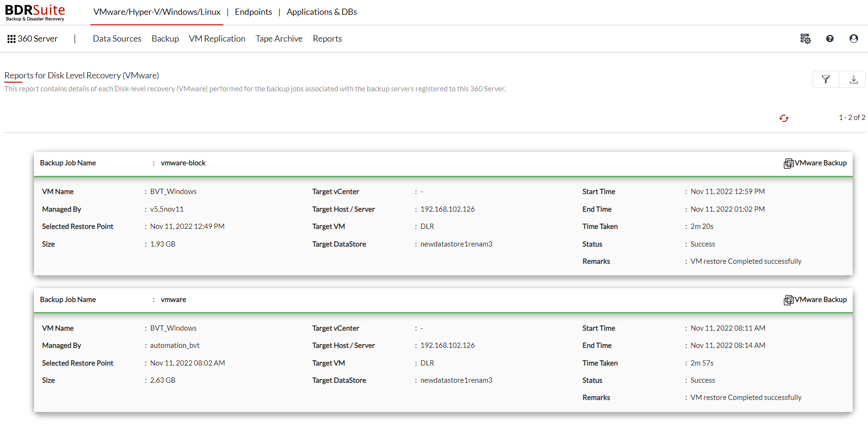
Task: Click Success status in vmware card
Action: pyautogui.click(x=703, y=380)
